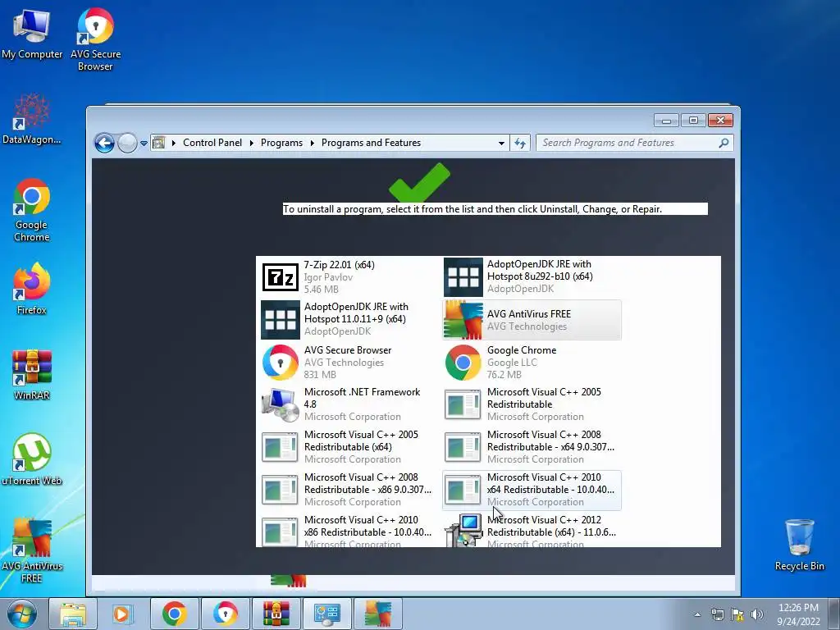840x630 pixels.
Task: Click Show desktop strip on taskbar
Action: [x=834, y=614]
